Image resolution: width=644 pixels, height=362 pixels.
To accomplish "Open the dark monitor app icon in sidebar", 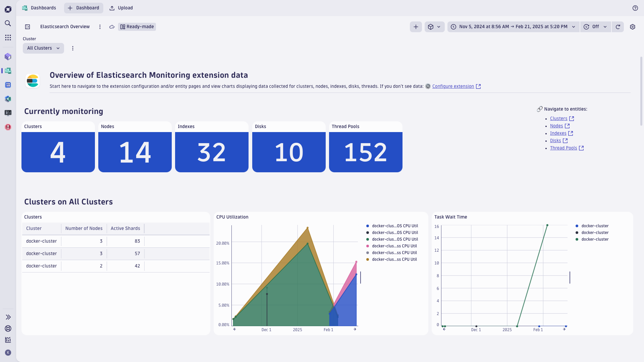I will [8, 113].
